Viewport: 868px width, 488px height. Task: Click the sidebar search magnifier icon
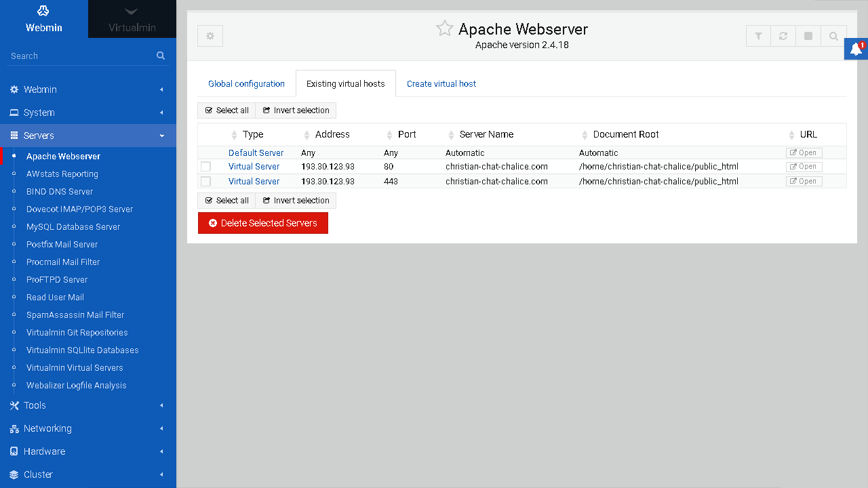click(x=161, y=56)
